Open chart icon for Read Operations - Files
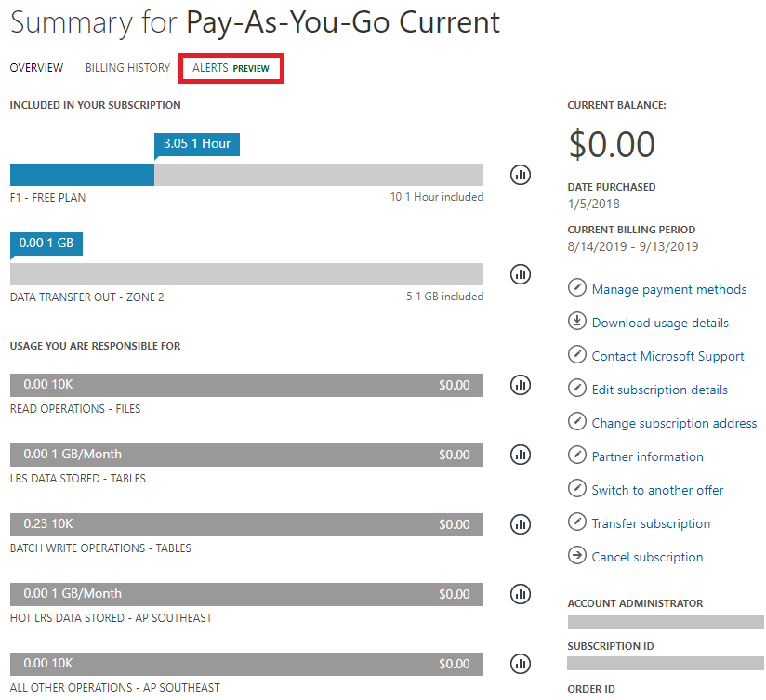 (x=521, y=385)
